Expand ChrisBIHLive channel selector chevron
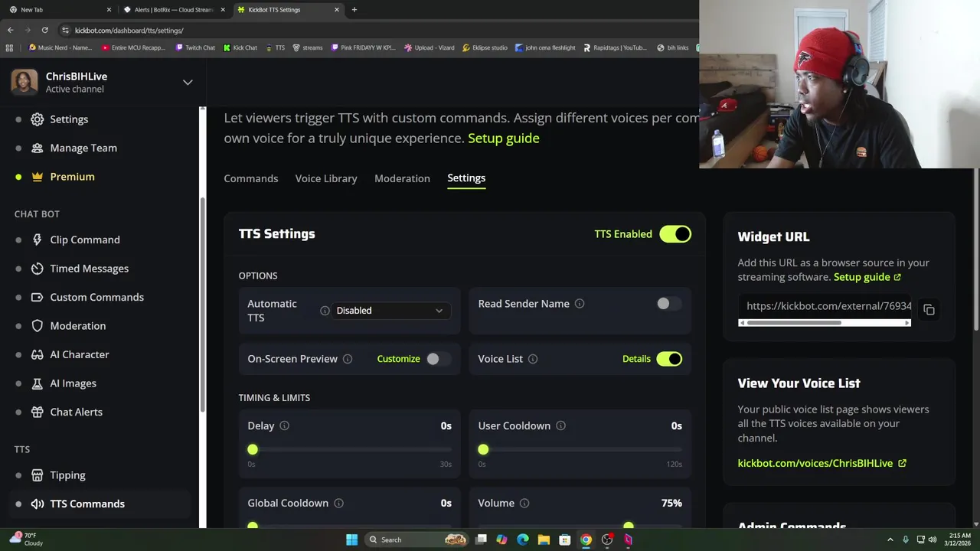This screenshot has width=980, height=551. (x=188, y=82)
